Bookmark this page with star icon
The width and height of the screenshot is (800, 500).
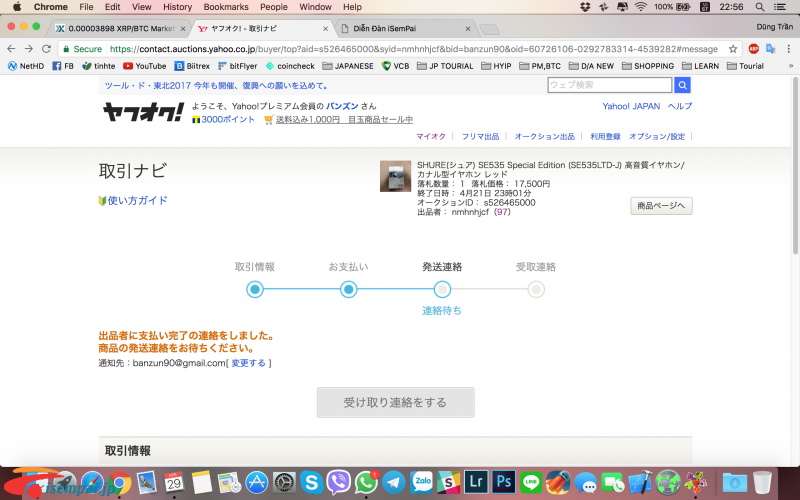[x=733, y=49]
